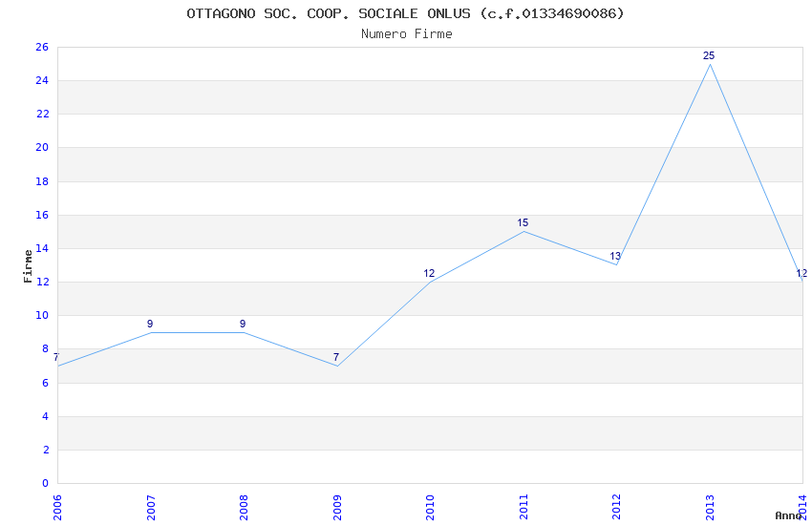Screen dimensions: 812x525
Task: Click y-axis tick label 20
Action: [x=42, y=147]
